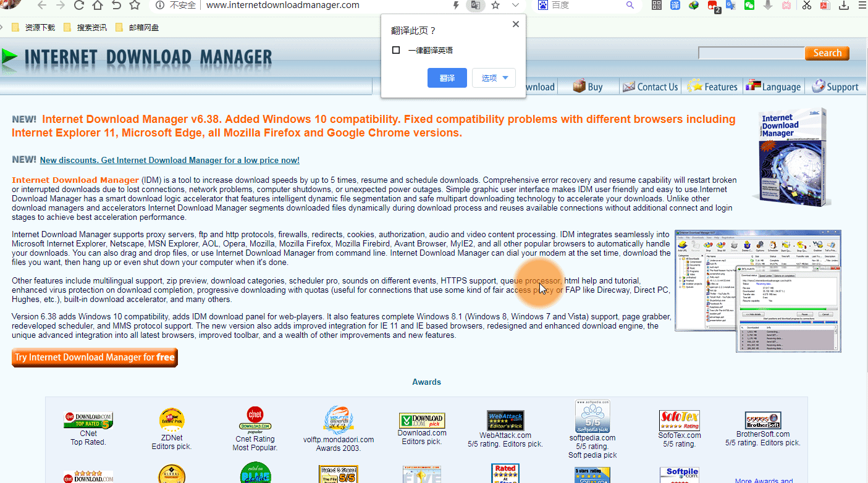This screenshot has height=483, width=868.
Task: Reload the page with the refresh icon
Action: [x=79, y=6]
